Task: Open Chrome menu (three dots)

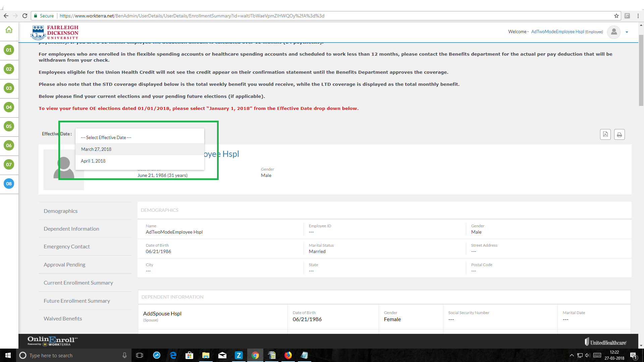Action: tap(638, 16)
